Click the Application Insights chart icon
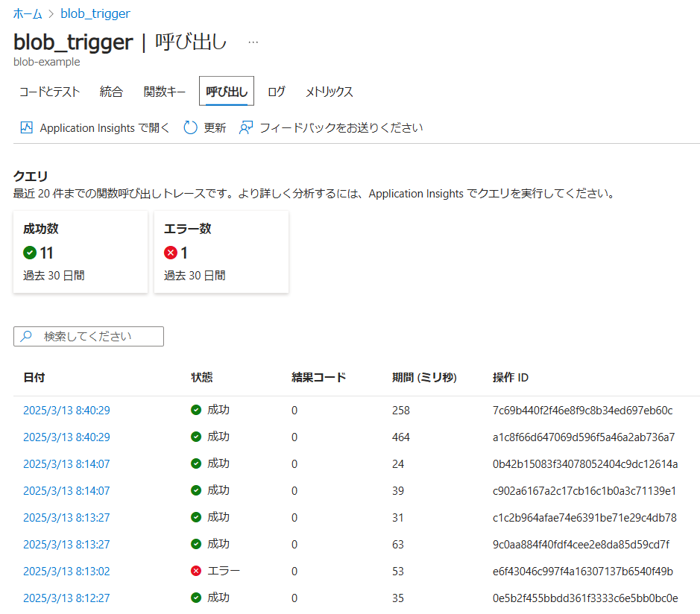 [26, 127]
